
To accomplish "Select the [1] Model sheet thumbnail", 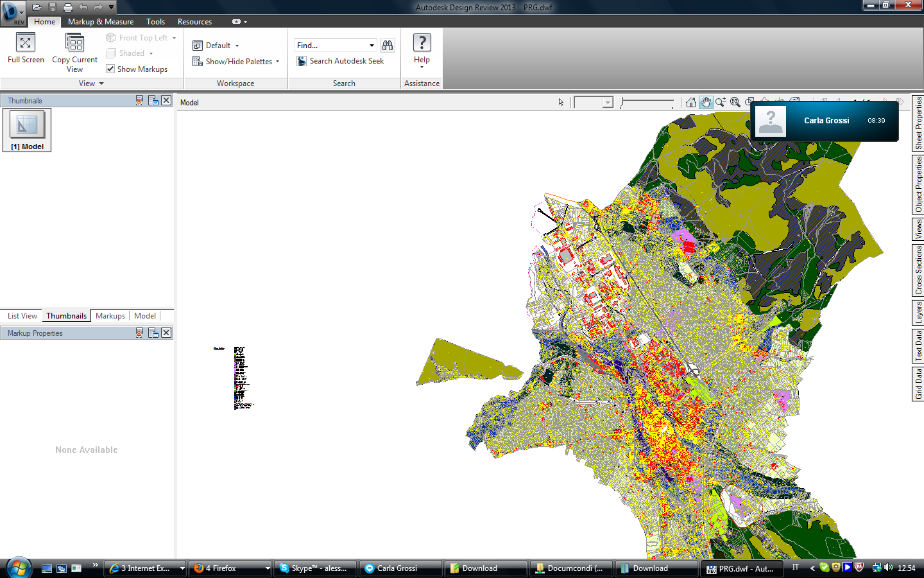I will pos(27,130).
